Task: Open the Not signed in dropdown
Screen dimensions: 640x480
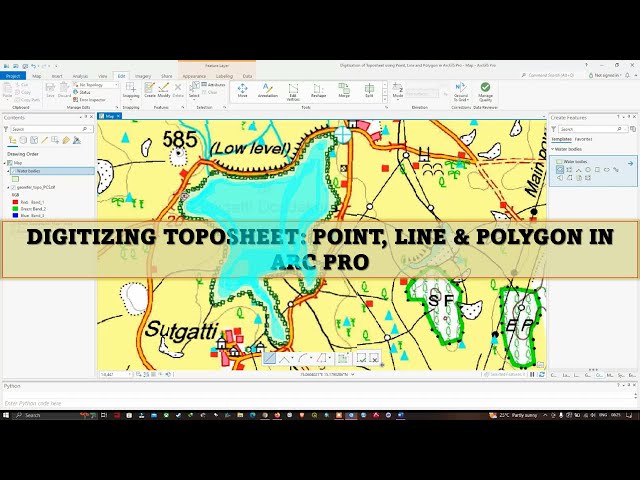Action: (x=604, y=76)
